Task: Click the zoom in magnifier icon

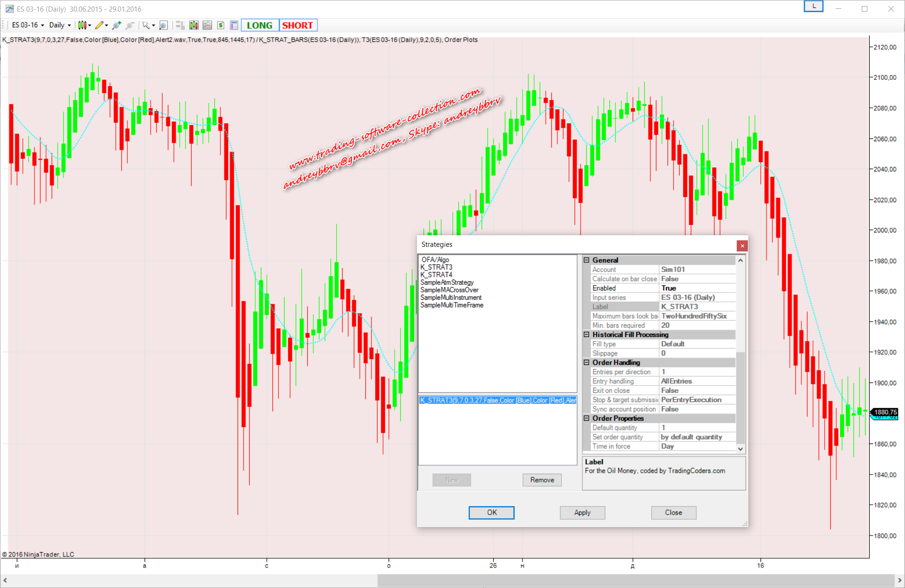Action: [117, 25]
